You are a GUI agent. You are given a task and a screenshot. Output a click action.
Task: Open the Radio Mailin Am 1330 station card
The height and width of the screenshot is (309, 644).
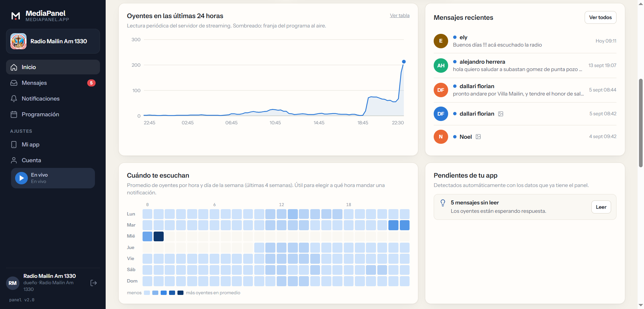point(53,41)
